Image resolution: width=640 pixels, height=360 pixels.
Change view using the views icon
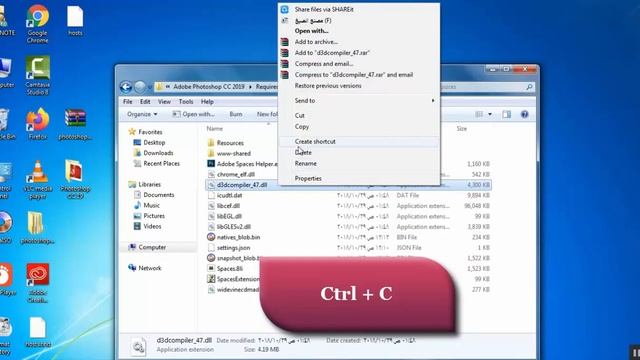pos(479,115)
